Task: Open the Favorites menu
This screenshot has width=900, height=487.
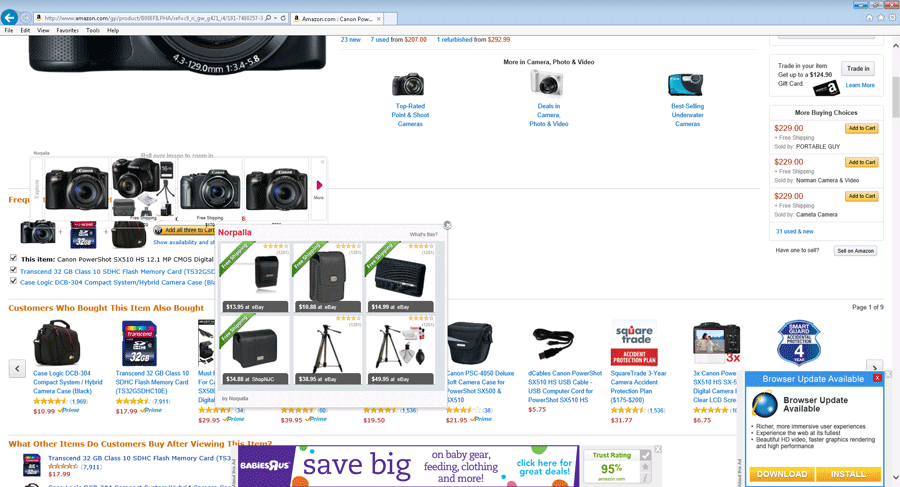Action: tap(67, 31)
